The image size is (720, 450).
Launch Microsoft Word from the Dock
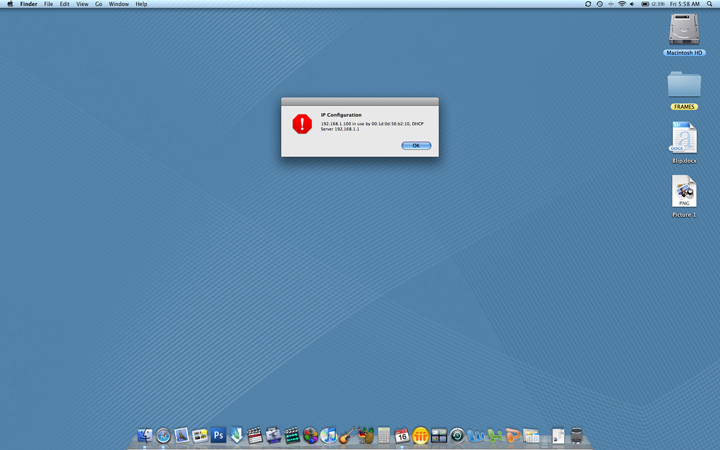pos(476,435)
